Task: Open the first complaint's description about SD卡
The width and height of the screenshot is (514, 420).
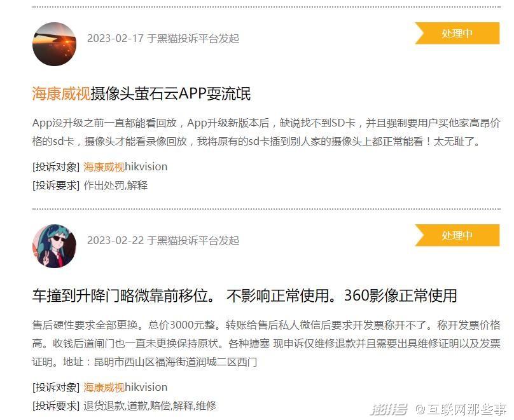Action: (266, 132)
